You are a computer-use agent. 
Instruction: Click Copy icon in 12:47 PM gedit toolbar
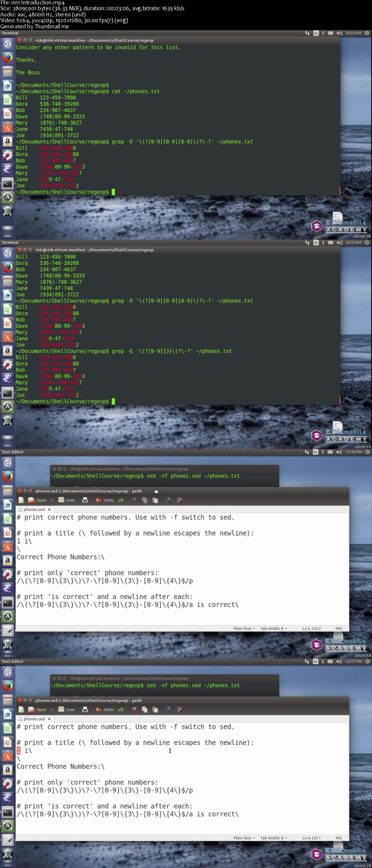pos(145,709)
